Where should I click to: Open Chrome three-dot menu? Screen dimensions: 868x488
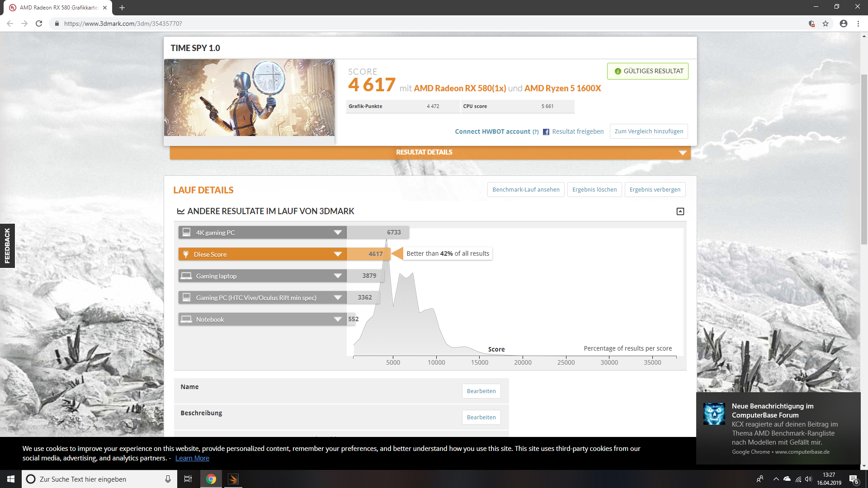[858, 23]
